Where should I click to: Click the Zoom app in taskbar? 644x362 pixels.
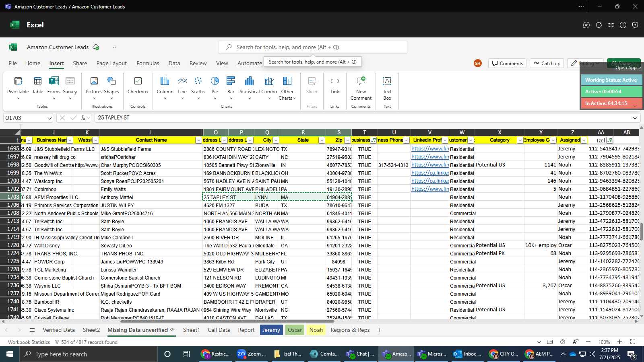coord(252,354)
